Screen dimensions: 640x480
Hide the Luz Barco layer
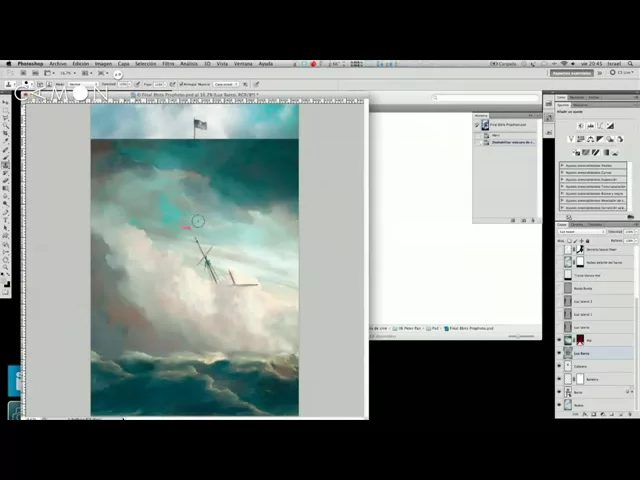(559, 353)
